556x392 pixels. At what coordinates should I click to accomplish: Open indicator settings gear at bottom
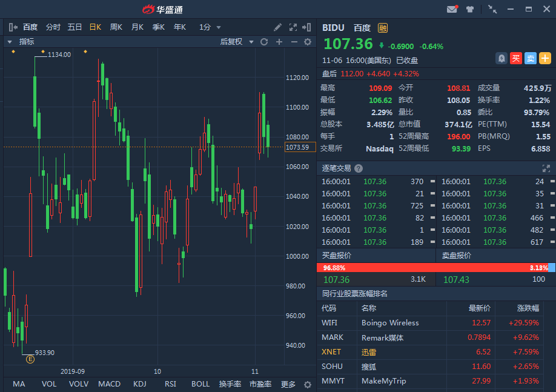(x=308, y=385)
